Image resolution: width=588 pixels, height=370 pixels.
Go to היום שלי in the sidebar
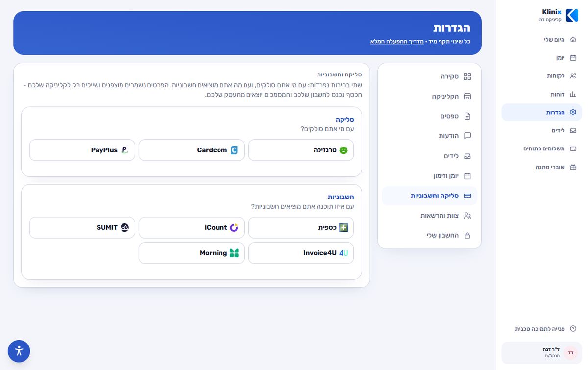coord(541,40)
